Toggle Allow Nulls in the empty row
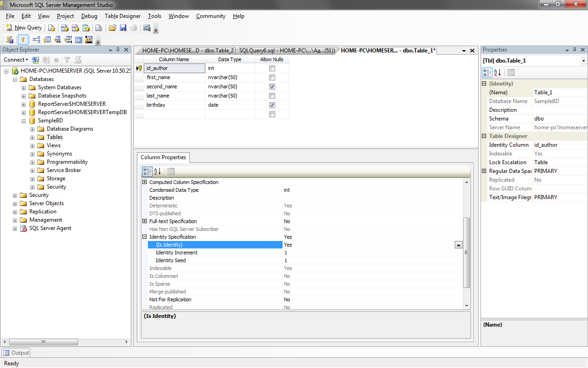 tap(272, 114)
